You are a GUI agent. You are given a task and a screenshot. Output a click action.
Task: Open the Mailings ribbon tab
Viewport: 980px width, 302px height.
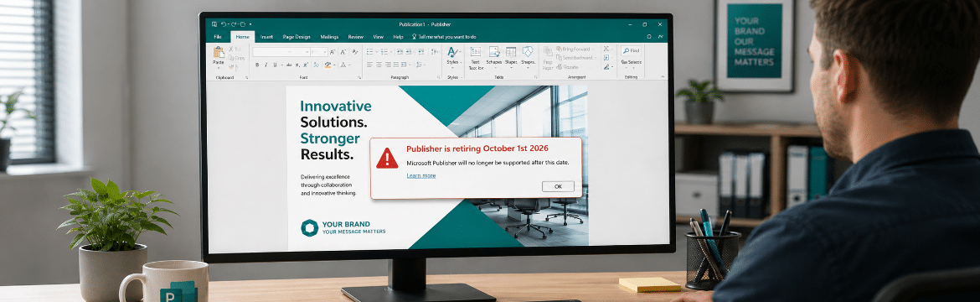pos(329,37)
